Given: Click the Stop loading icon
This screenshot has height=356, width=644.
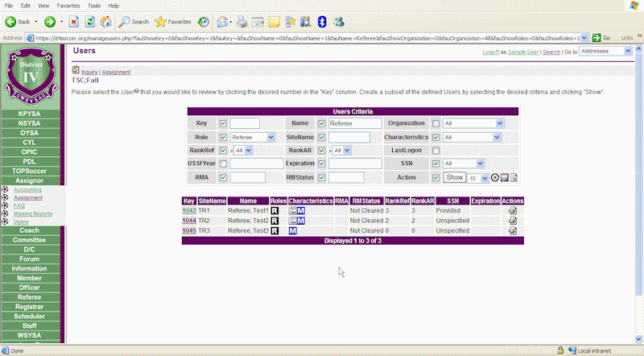Looking at the screenshot, I should 73,22.
